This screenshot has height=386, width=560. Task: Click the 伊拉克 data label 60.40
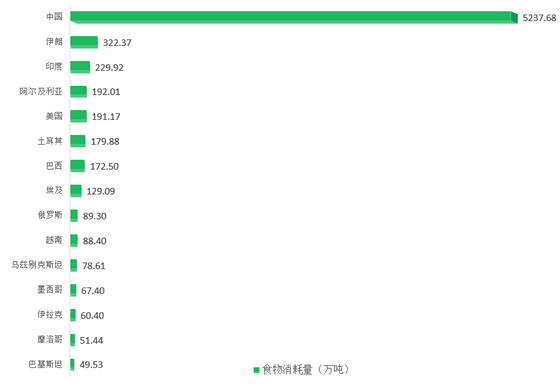click(x=92, y=316)
